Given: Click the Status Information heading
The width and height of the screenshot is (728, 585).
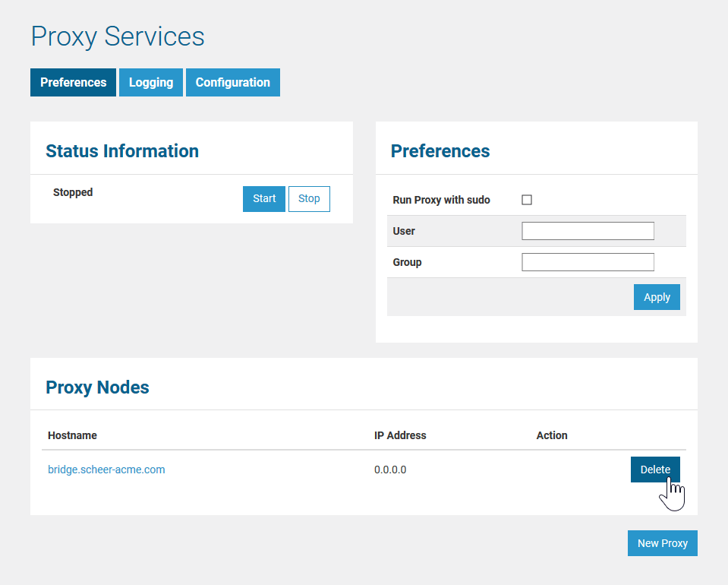Looking at the screenshot, I should 122,151.
